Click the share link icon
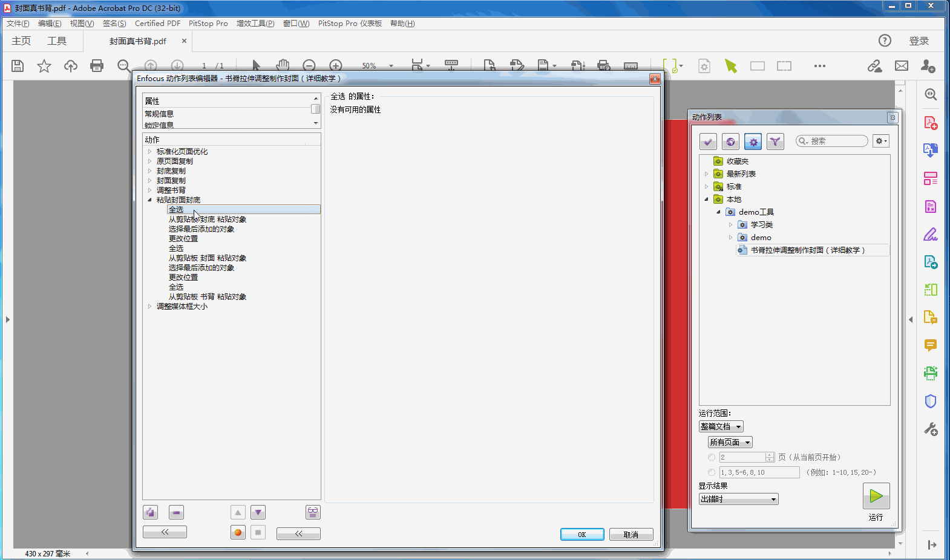 pos(874,66)
